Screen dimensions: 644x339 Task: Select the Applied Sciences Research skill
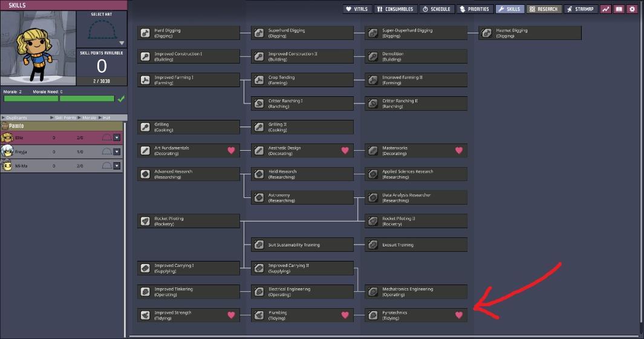tap(416, 174)
